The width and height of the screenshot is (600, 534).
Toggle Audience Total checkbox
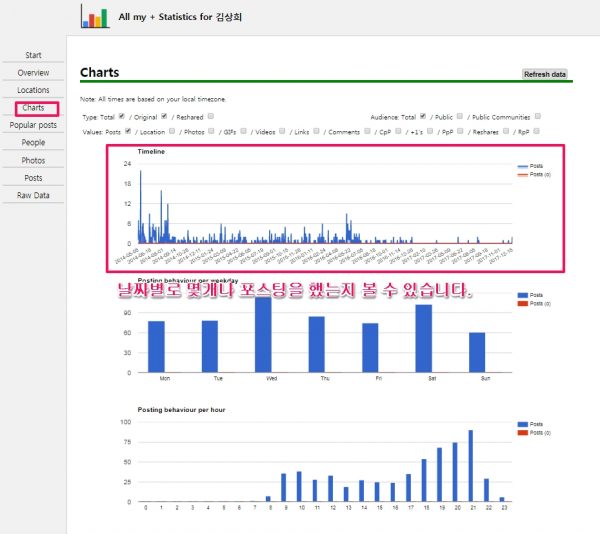(x=423, y=116)
